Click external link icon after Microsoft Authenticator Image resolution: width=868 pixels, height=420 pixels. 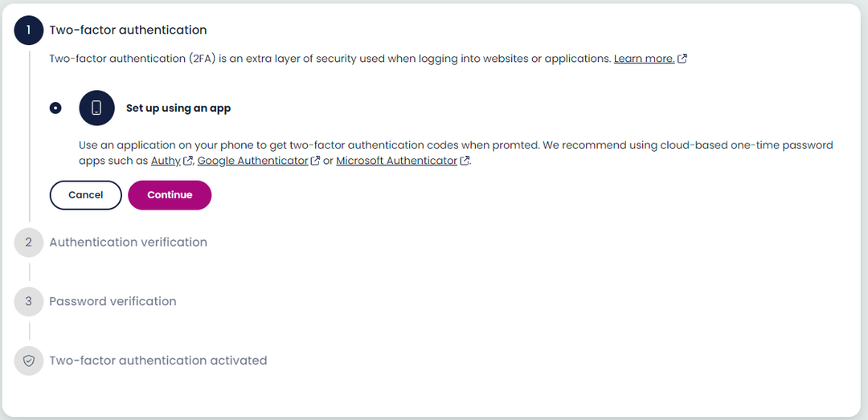coord(465,161)
